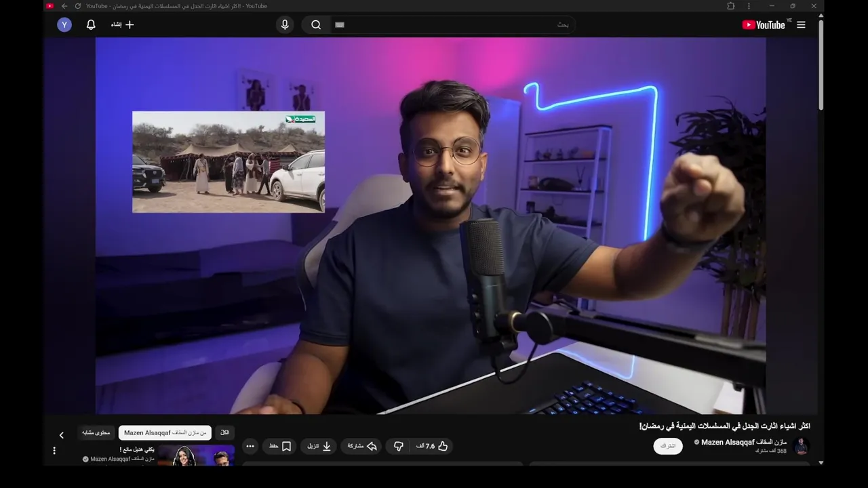The image size is (868, 488).
Task: Start voice search with the microphone icon
Action: pos(285,25)
